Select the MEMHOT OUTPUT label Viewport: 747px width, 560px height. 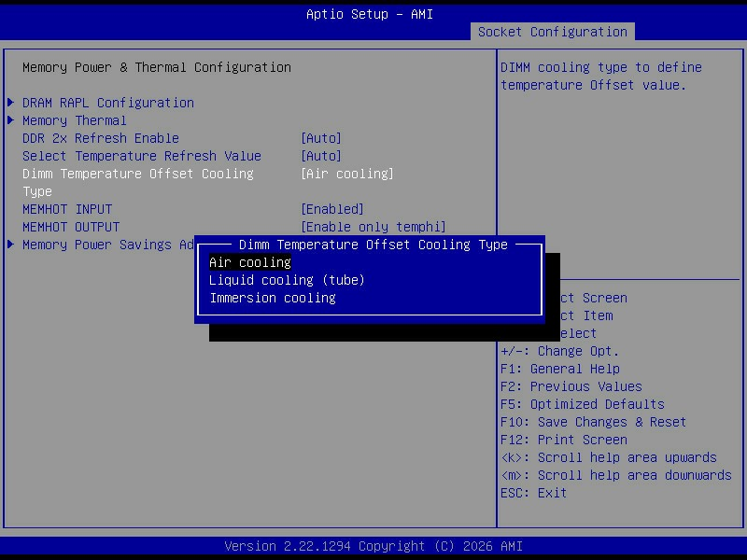71,227
